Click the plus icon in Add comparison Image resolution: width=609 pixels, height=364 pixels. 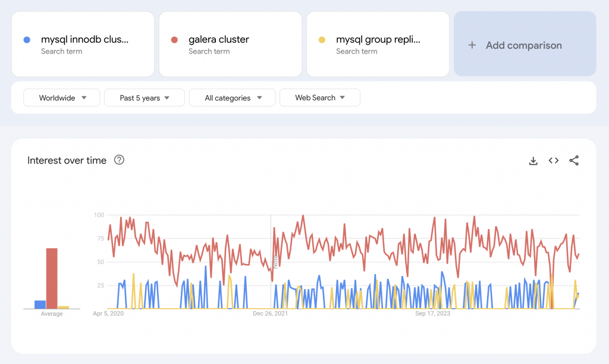(472, 45)
